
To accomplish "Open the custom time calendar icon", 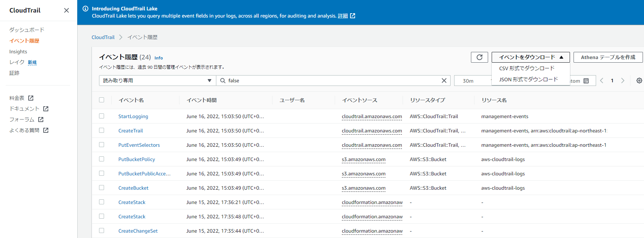I will (586, 81).
